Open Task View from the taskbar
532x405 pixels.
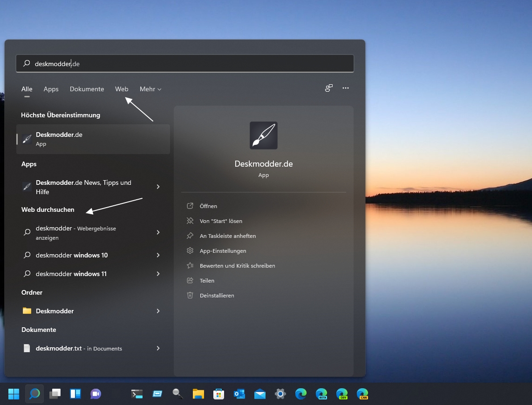(x=55, y=394)
